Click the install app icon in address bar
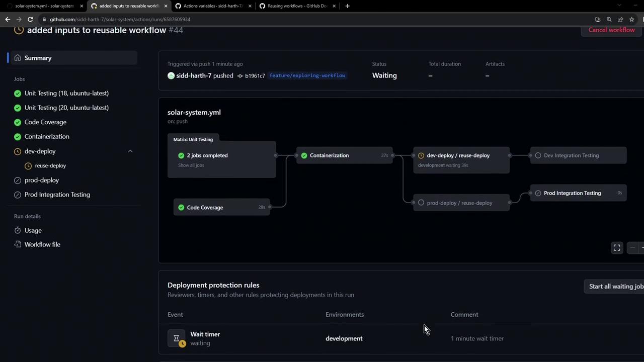This screenshot has width=644, height=362. (x=598, y=19)
